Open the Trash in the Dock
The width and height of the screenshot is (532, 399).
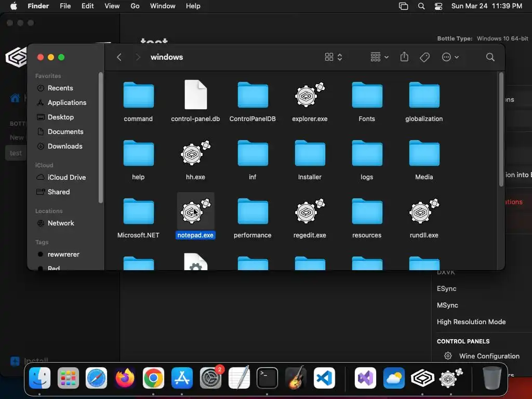pos(492,378)
